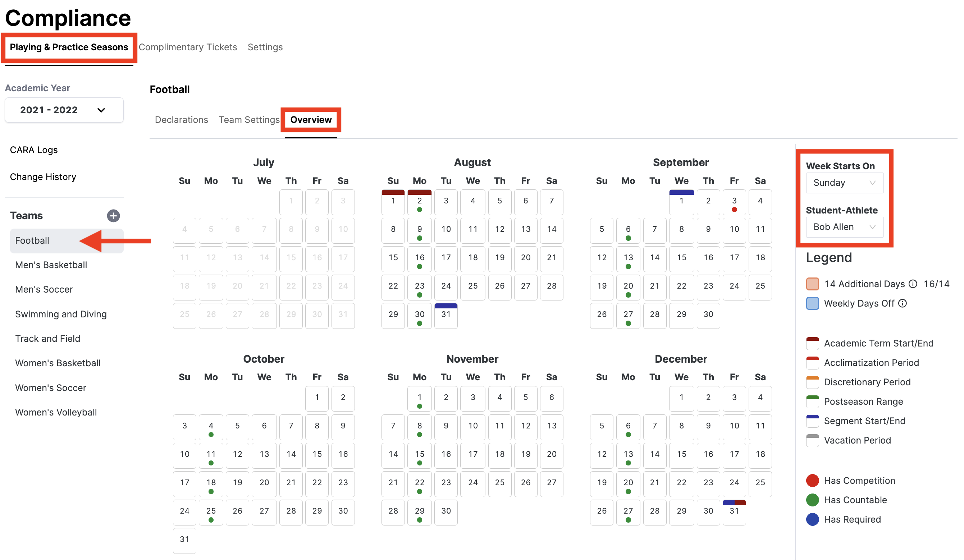Screen dimensions: 964x560
Task: Click the Vacation Period legend swatch
Action: point(812,440)
